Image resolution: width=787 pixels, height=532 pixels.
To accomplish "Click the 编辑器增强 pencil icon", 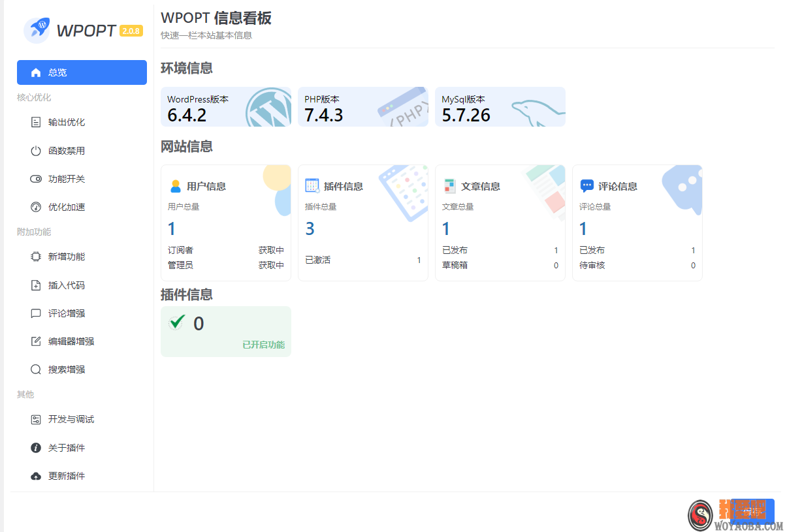I will [36, 341].
